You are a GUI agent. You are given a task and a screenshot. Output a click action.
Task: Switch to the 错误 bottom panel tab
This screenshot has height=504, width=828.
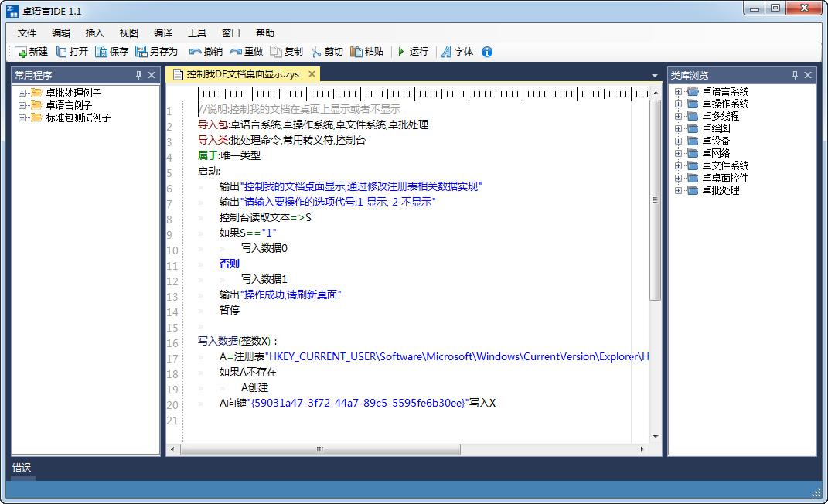(x=22, y=468)
